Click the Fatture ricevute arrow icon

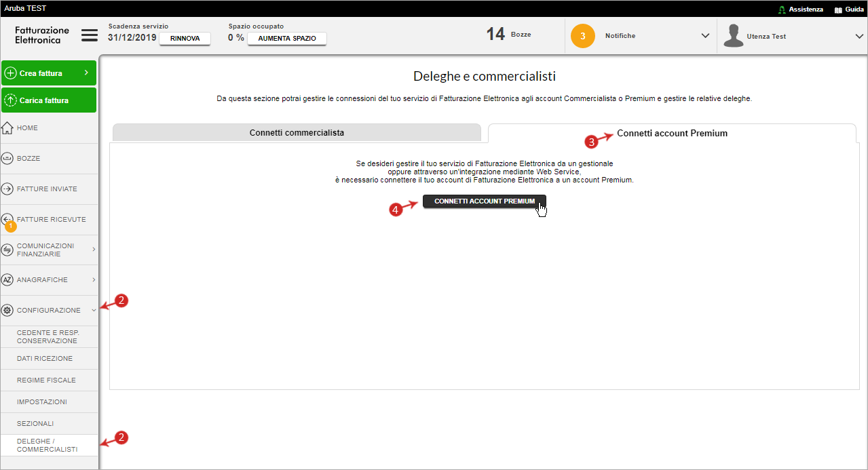[x=7, y=219]
